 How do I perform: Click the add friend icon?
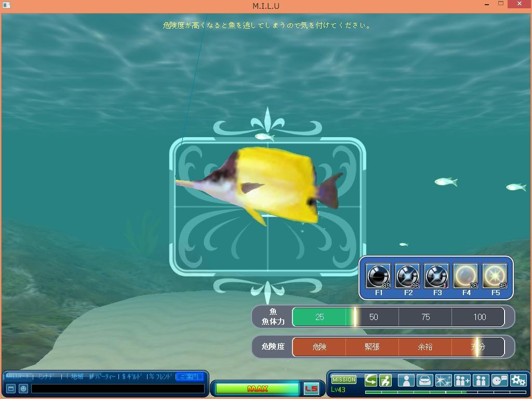(x=462, y=380)
